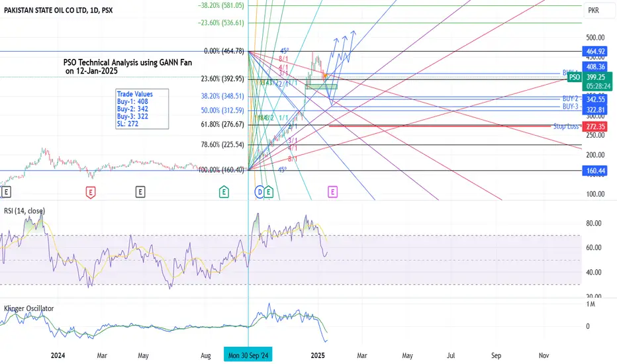Click the 05:28:24 countdown timer label
Image resolution: width=617 pixels, height=364 pixels.
598,86
